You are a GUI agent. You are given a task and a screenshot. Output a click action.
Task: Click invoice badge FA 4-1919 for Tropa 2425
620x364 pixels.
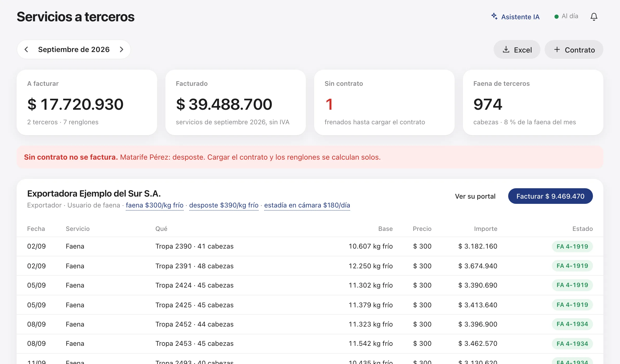(x=572, y=305)
